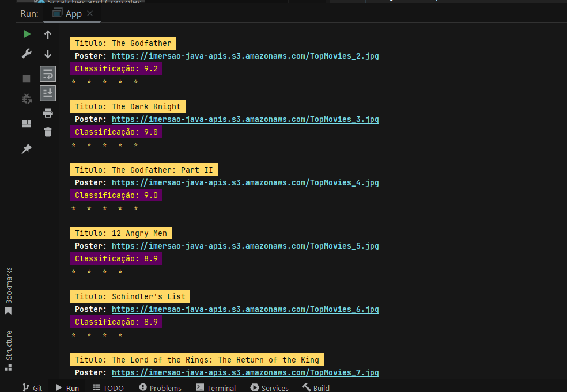Print the console output
Viewport: 567px width, 392px height.
48,113
